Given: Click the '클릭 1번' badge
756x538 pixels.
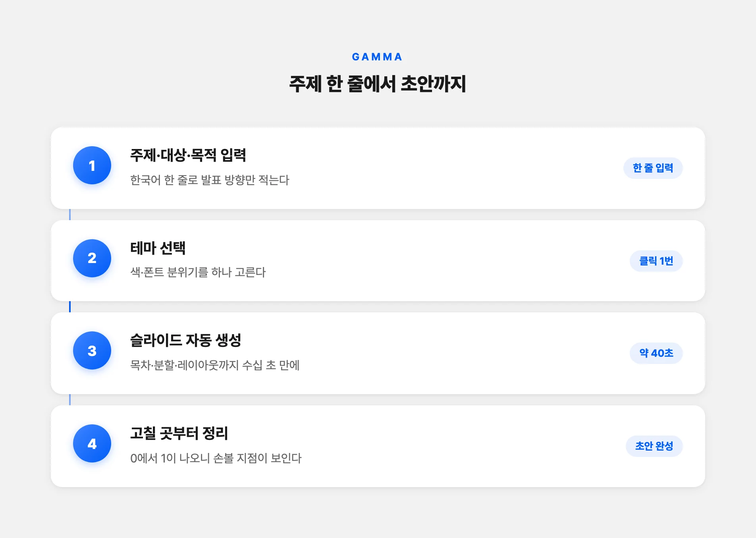Looking at the screenshot, I should (656, 261).
